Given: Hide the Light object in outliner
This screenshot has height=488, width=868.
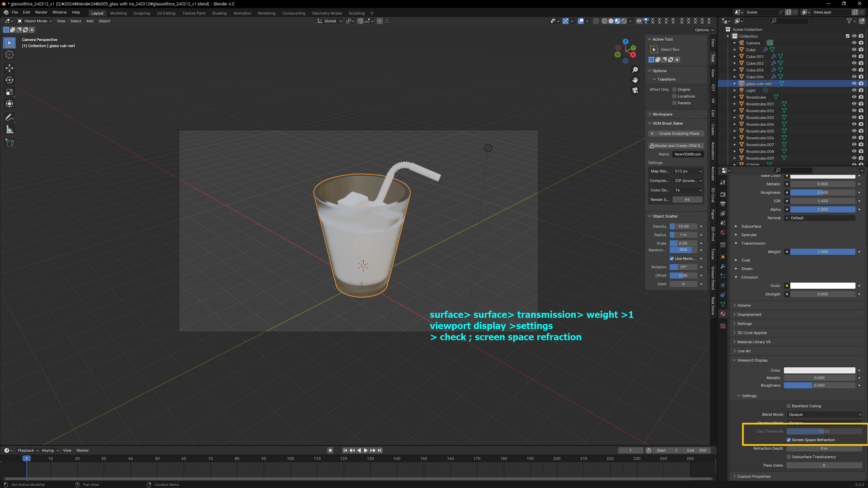Looking at the screenshot, I should pos(854,90).
